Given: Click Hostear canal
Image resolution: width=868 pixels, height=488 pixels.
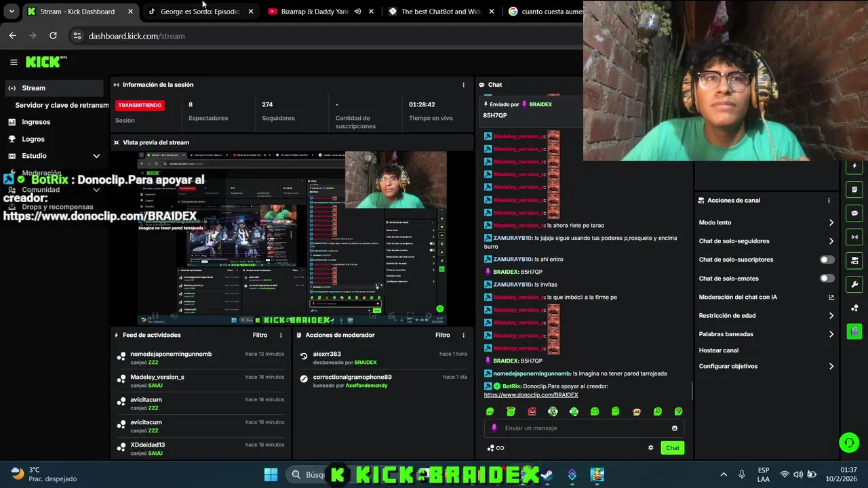Looking at the screenshot, I should tap(719, 350).
